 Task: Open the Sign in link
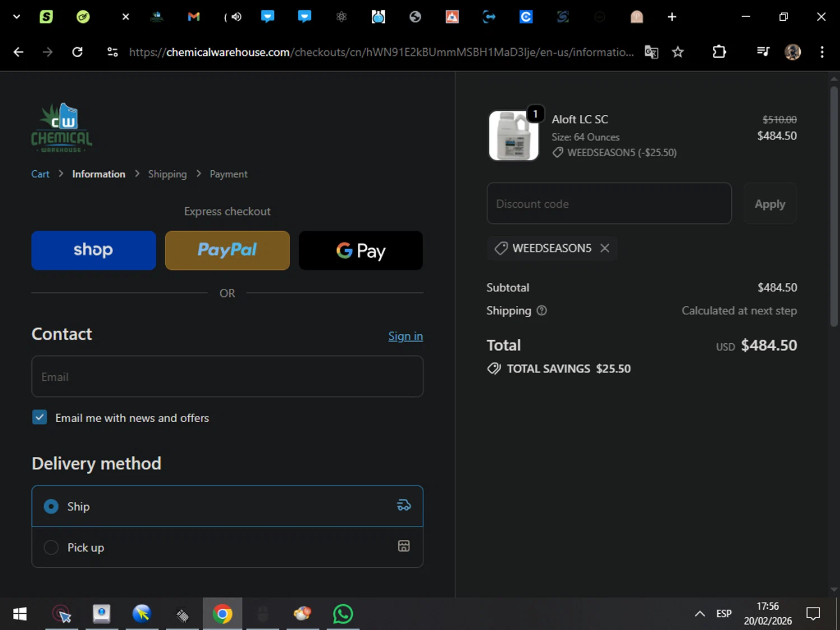click(x=405, y=336)
